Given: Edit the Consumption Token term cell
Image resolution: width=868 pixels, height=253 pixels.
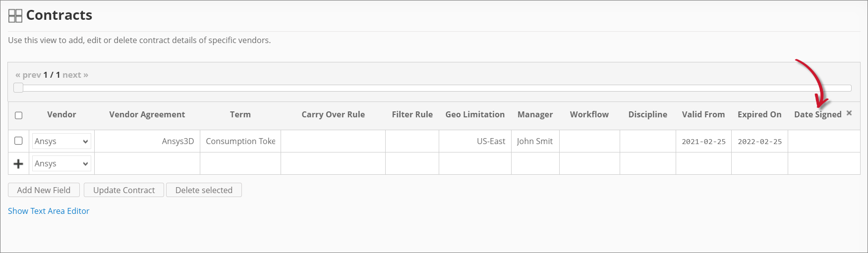Looking at the screenshot, I should [x=240, y=141].
